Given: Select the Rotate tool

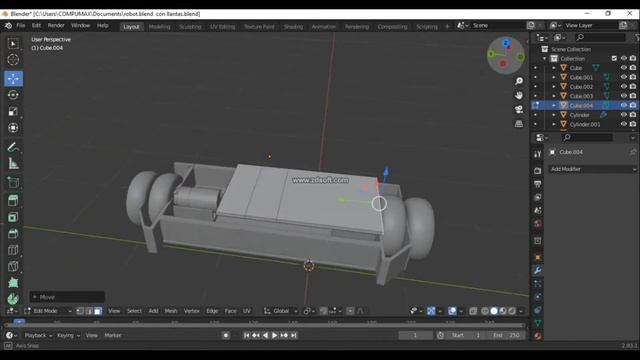Looking at the screenshot, I should click(13, 95).
